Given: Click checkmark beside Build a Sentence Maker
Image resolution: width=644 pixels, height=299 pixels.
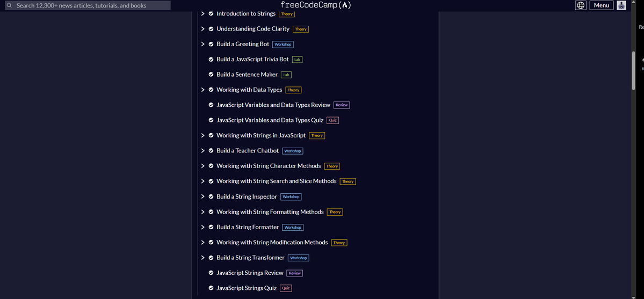Looking at the screenshot, I should (x=211, y=74).
